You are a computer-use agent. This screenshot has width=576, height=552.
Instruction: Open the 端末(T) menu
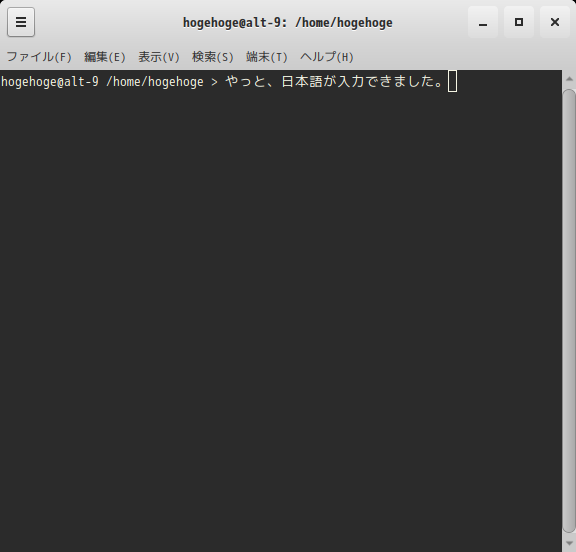[x=267, y=57]
